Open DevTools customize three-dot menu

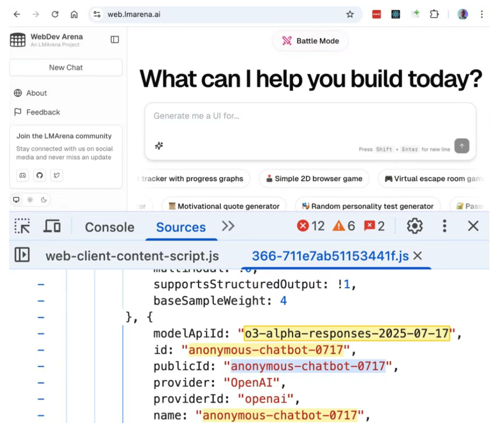click(x=444, y=226)
